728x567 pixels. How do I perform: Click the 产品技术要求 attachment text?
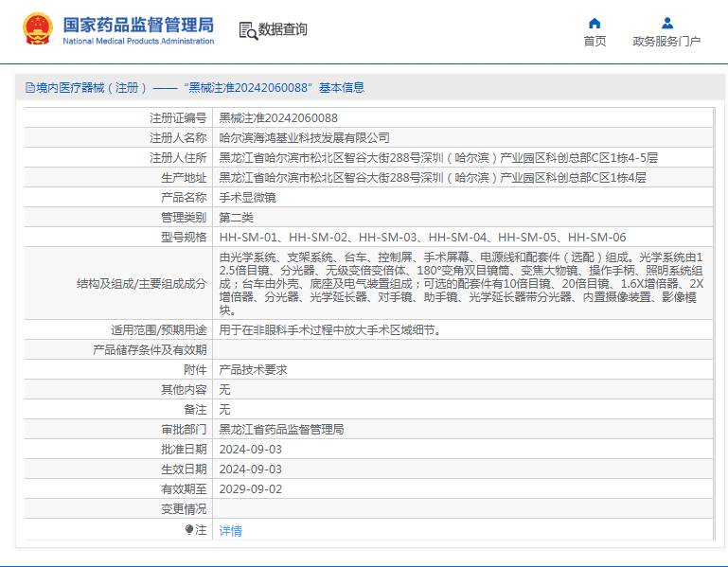coord(253,370)
